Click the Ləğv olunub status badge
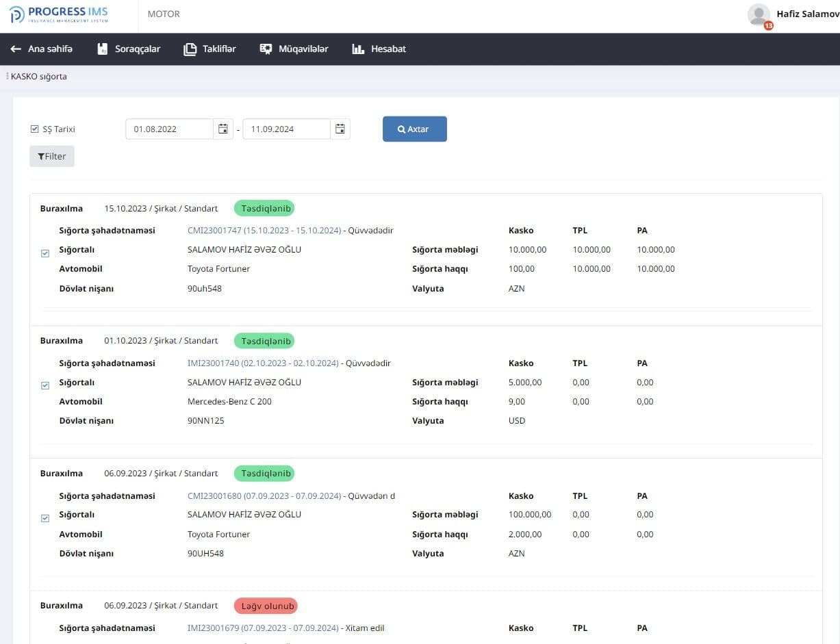 coord(266,606)
